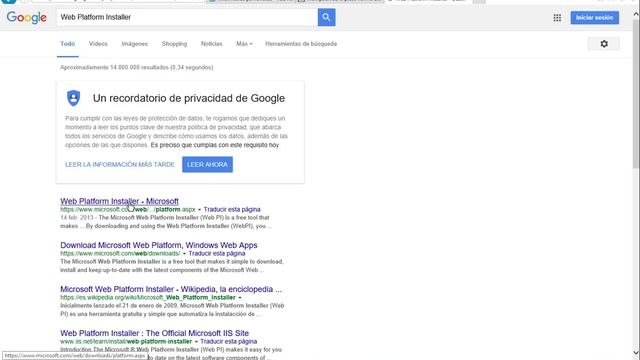The image size is (640, 360).
Task: Click the LEER AHORA button
Action: tap(207, 164)
